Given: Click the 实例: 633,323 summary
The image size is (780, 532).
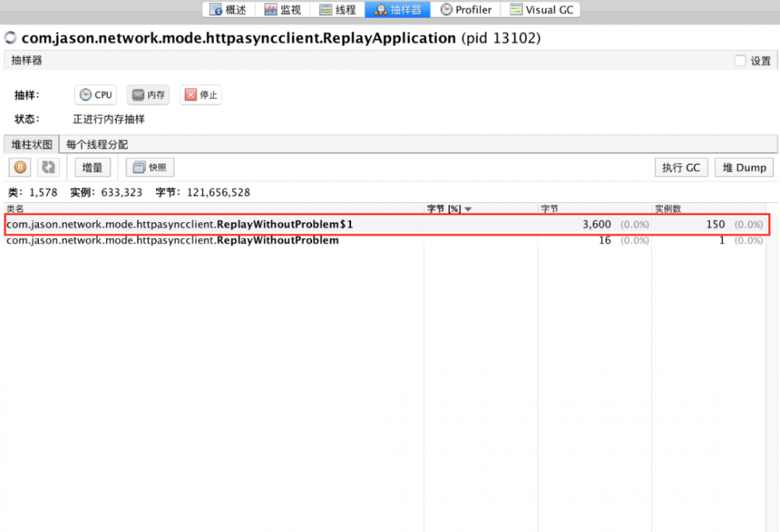Looking at the screenshot, I should click(106, 192).
